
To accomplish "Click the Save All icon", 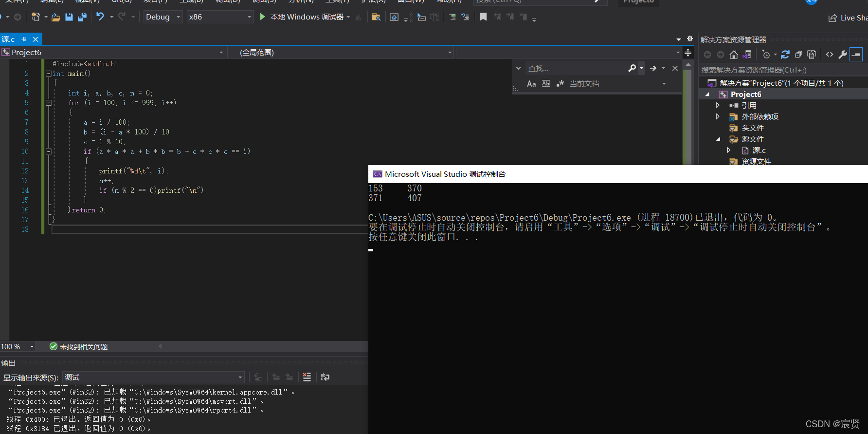I will pyautogui.click(x=82, y=17).
